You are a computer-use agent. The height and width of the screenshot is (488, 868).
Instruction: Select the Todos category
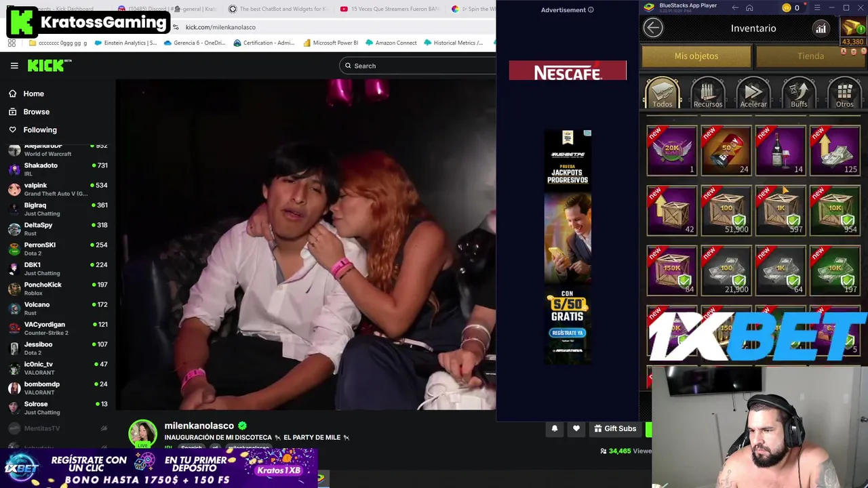click(663, 94)
